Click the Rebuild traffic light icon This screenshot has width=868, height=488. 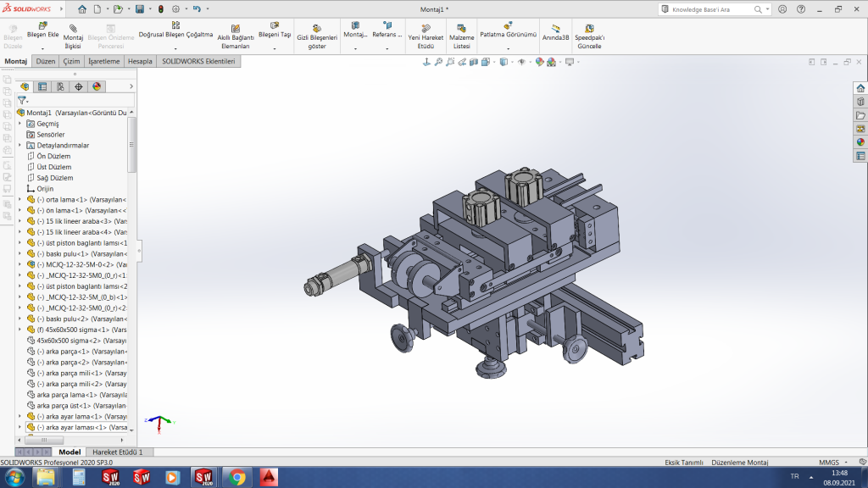tap(162, 9)
